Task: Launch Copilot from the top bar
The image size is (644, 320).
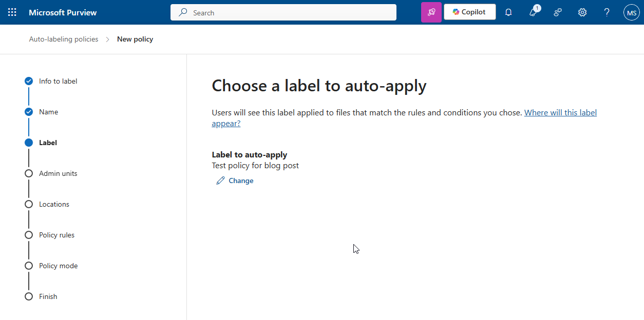Action: 469,12
